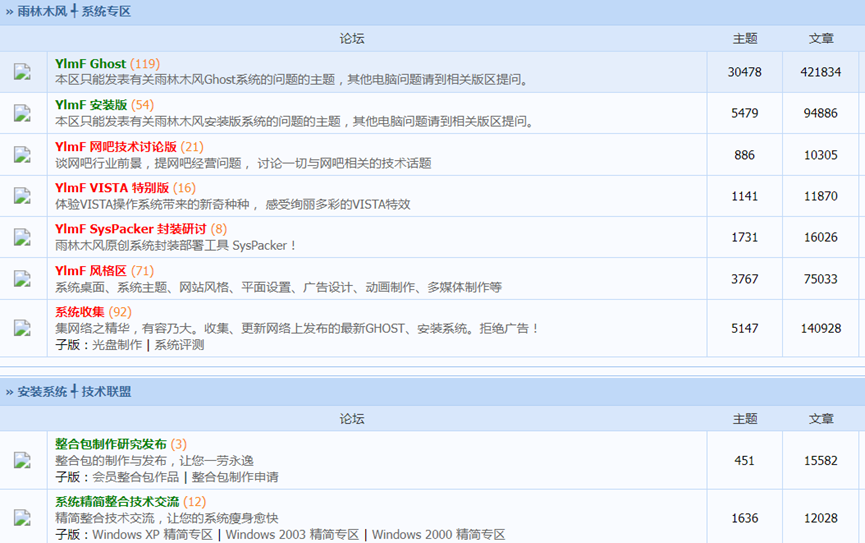865x543 pixels.
Task: Click the topic count 451
Action: pos(745,460)
